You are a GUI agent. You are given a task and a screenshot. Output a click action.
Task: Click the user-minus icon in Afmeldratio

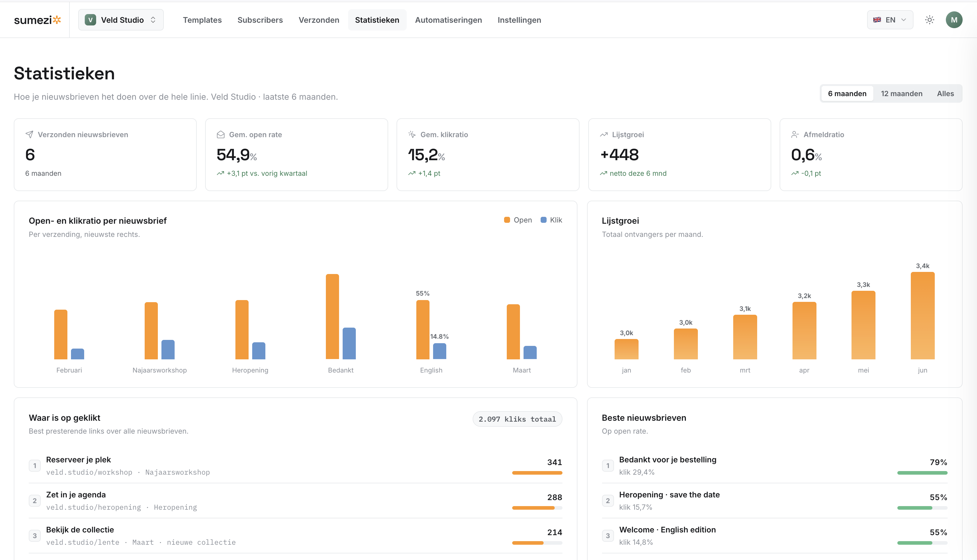click(795, 135)
